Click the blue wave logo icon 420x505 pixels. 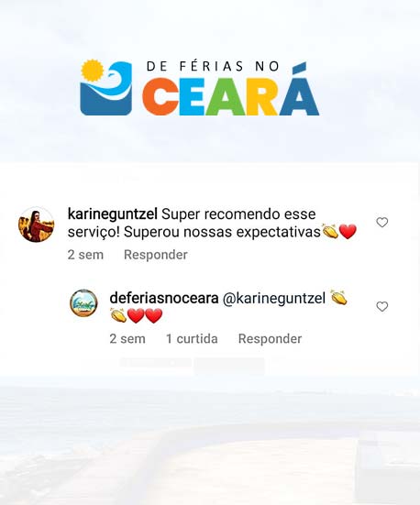pos(106,89)
